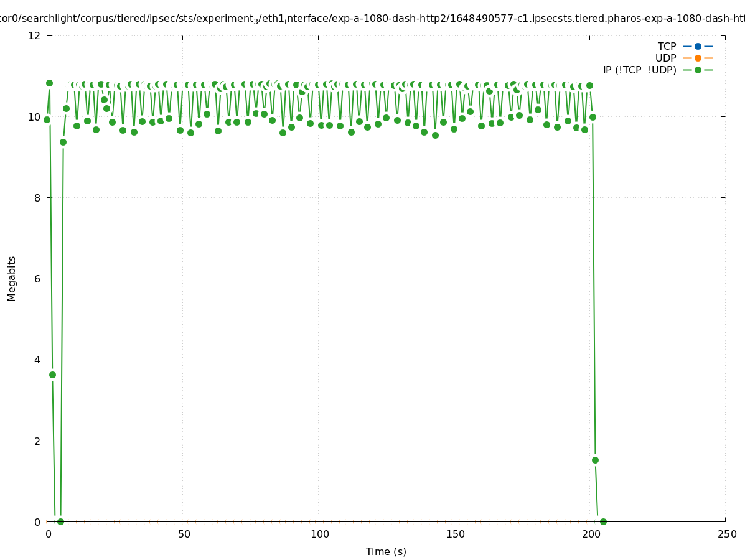Click the 6 tick label on y-axis

pyautogui.click(x=37, y=279)
